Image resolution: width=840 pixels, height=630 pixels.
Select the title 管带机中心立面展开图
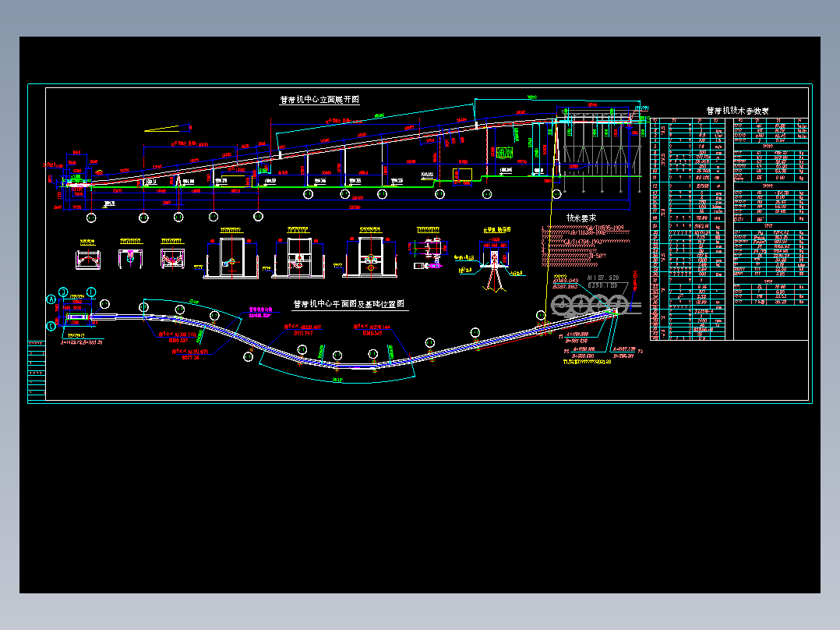point(319,100)
